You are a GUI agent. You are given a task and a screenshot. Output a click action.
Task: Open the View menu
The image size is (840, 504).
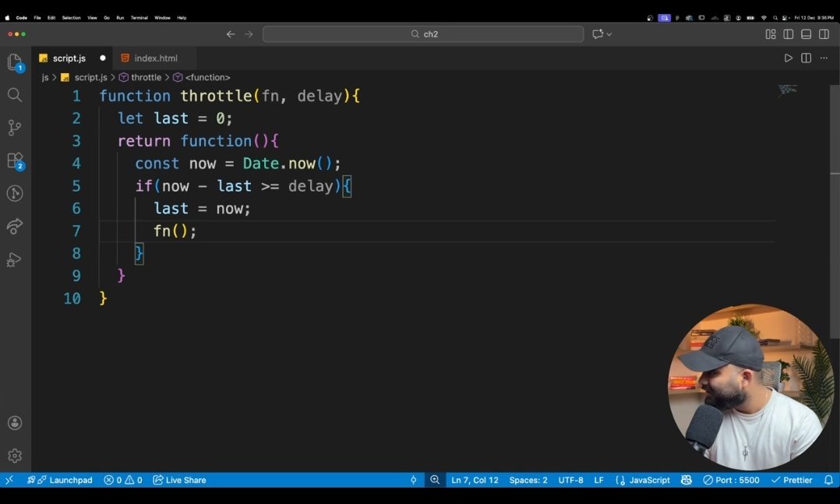pos(92,18)
